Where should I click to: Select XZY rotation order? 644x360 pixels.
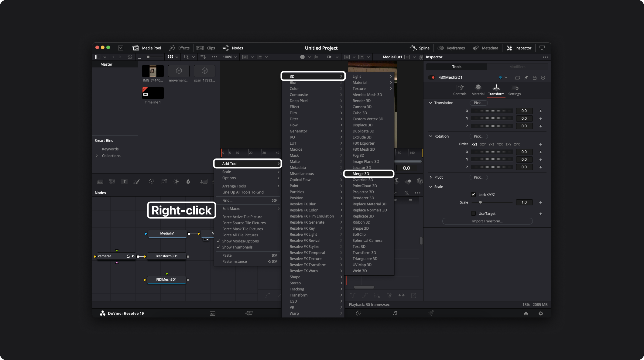click(x=483, y=144)
